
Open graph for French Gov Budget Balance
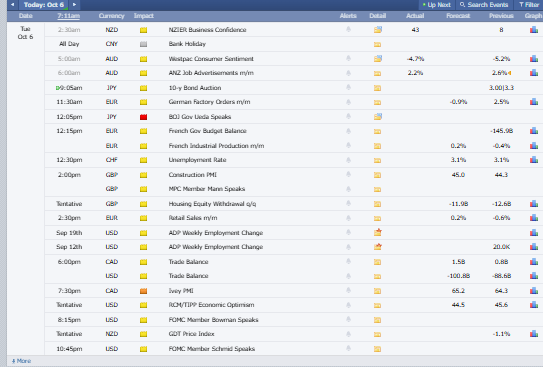(x=534, y=131)
